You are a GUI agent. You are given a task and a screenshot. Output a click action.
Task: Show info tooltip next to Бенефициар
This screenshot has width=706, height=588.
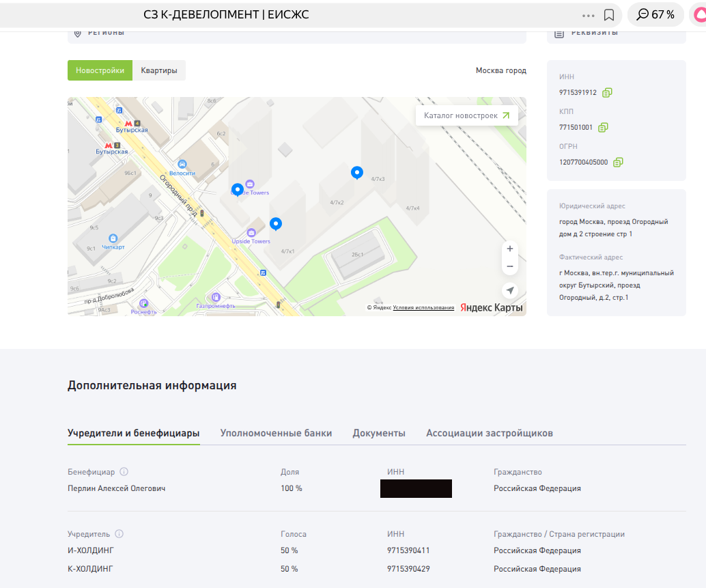coord(124,472)
